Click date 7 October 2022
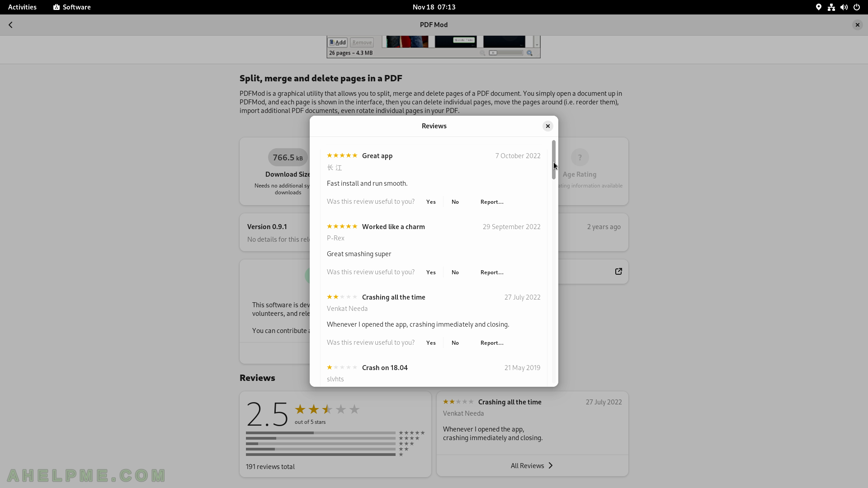Viewport: 868px width, 488px height. click(518, 156)
